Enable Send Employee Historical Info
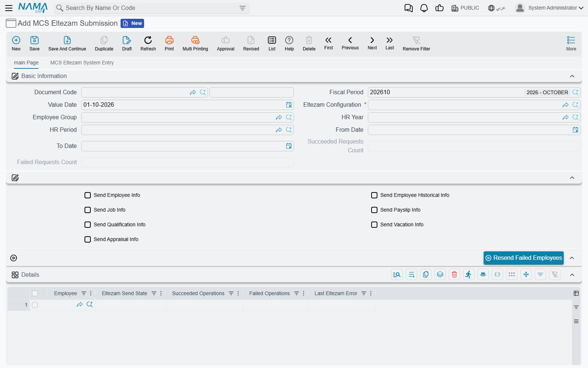Screen dimensions: 588x368 [374, 195]
